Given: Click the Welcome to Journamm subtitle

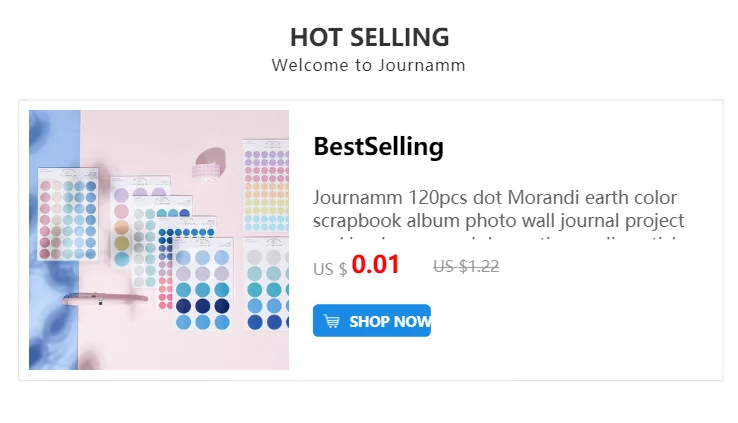Looking at the screenshot, I should coord(368,66).
